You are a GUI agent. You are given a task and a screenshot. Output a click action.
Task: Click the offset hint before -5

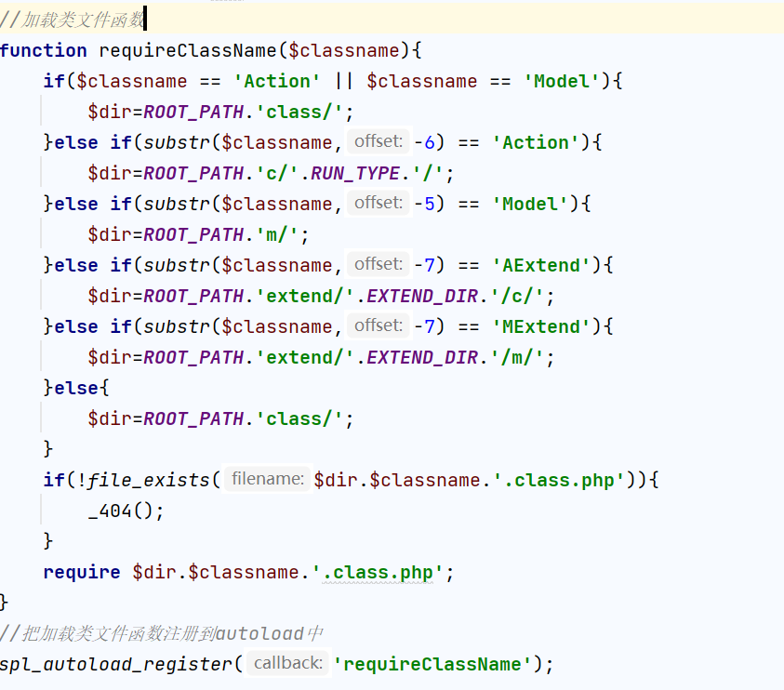pos(378,203)
